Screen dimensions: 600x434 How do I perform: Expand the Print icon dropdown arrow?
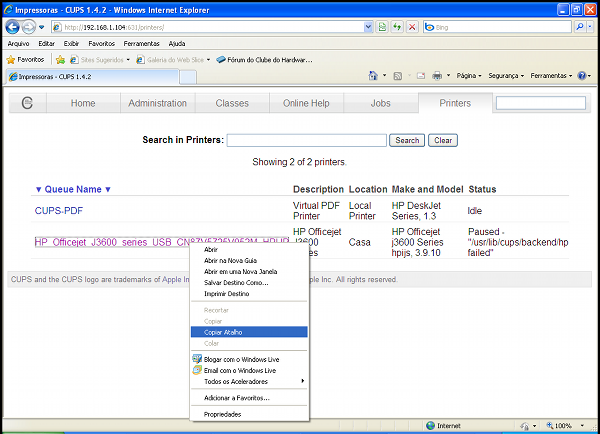click(x=448, y=76)
